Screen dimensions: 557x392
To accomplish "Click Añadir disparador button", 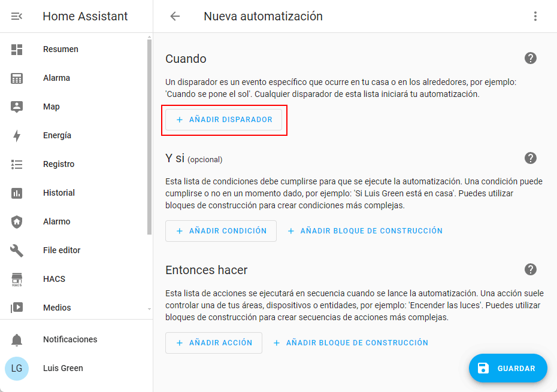I will click(224, 120).
